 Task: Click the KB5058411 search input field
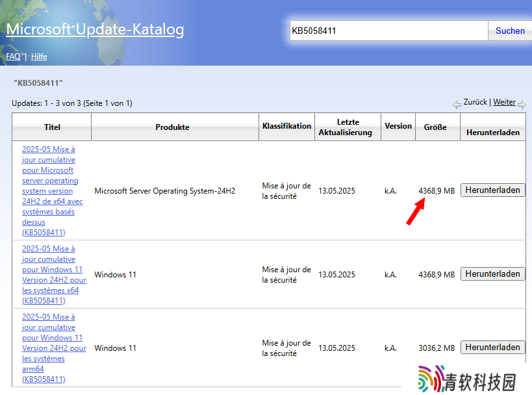[x=389, y=31]
